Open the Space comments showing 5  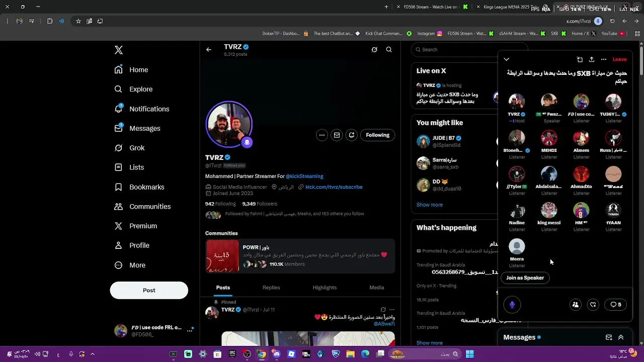point(616,305)
